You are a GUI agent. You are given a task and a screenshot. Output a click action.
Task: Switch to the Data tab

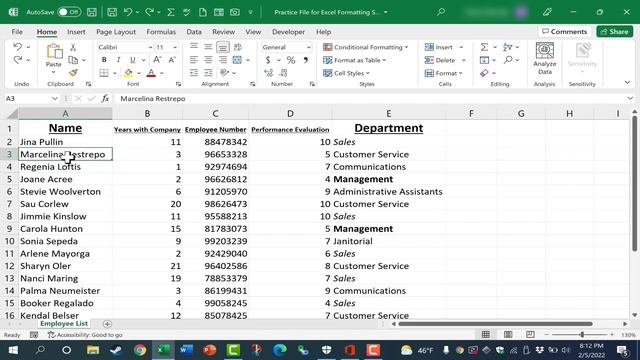pyautogui.click(x=194, y=31)
